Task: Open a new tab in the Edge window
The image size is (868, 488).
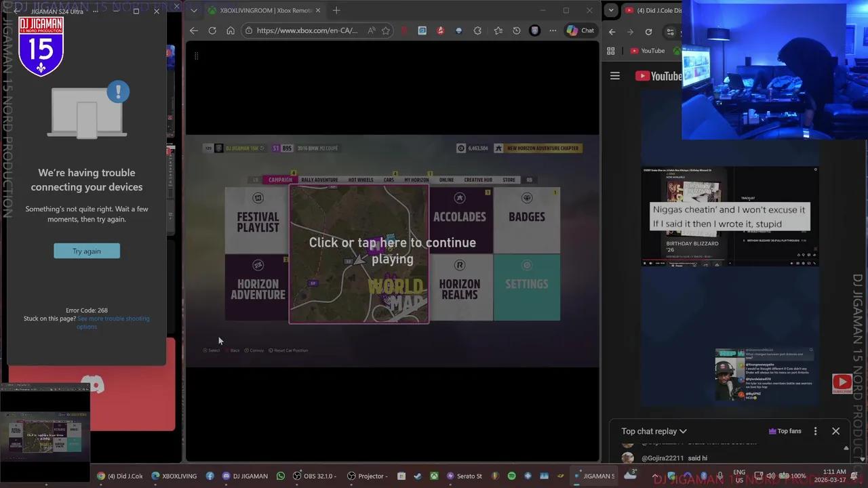Action: point(336,10)
